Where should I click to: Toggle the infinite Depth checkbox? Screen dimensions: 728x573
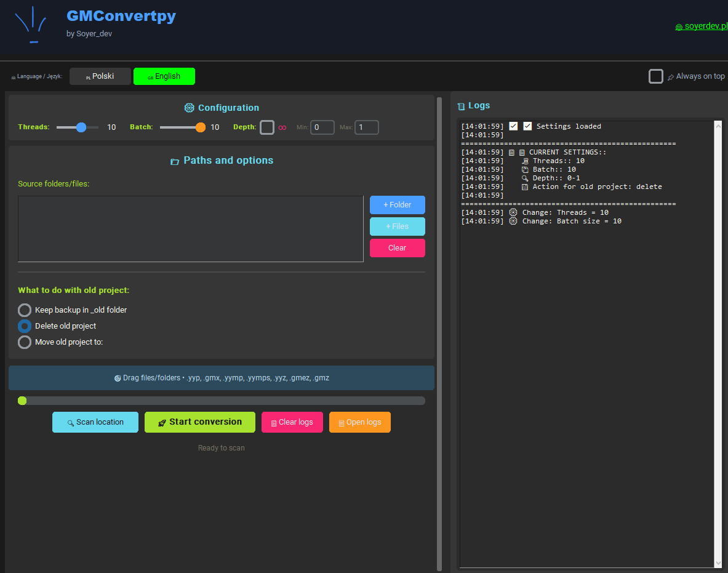tap(267, 127)
